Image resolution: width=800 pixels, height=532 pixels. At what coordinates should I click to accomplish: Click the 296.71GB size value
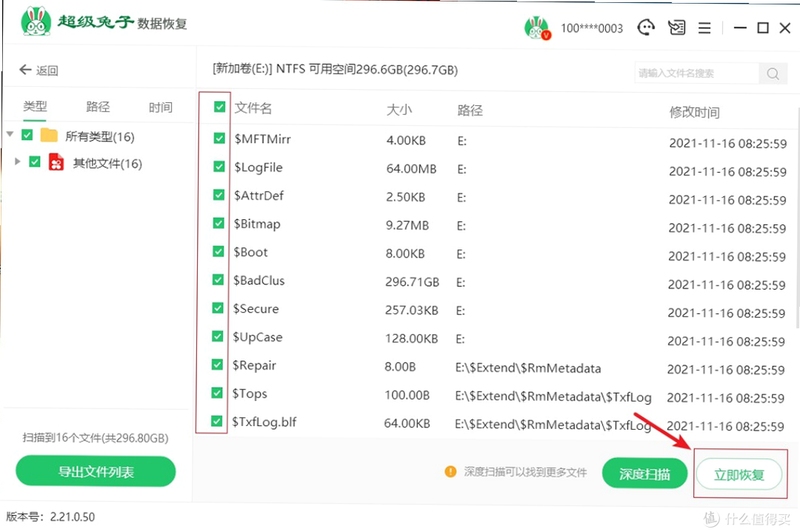[x=412, y=282]
